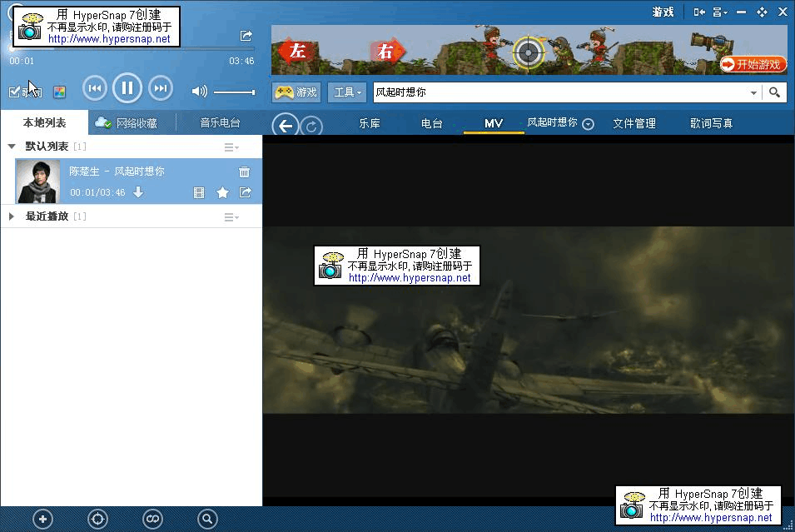Open the 风起时想你 tab
The width and height of the screenshot is (795, 532).
(x=552, y=122)
